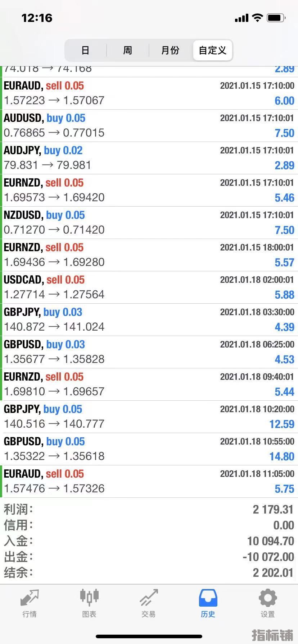The image size is (298, 644).
Task: Tap the 14.80 profit GBPUSD trade
Action: coord(149,449)
